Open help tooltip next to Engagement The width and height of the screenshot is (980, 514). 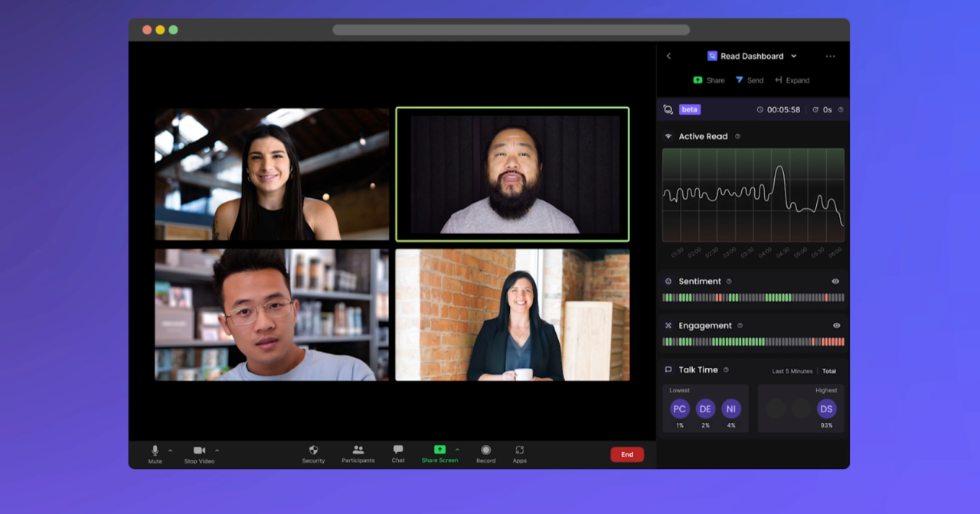click(x=740, y=326)
